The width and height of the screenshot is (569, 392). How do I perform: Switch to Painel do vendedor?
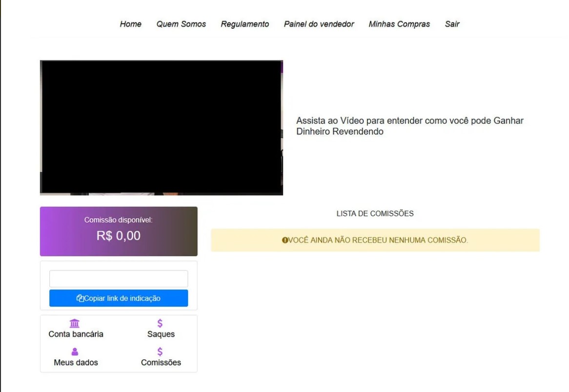[x=318, y=23]
